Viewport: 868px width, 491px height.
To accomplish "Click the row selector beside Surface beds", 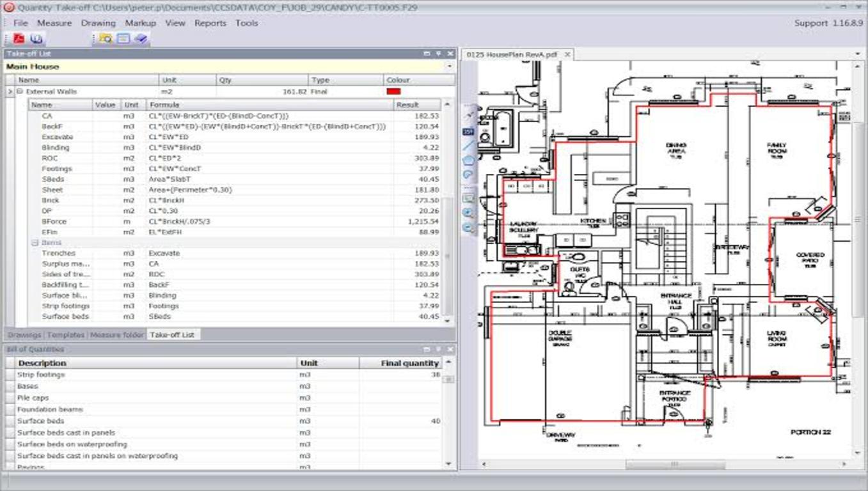I will click(10, 421).
